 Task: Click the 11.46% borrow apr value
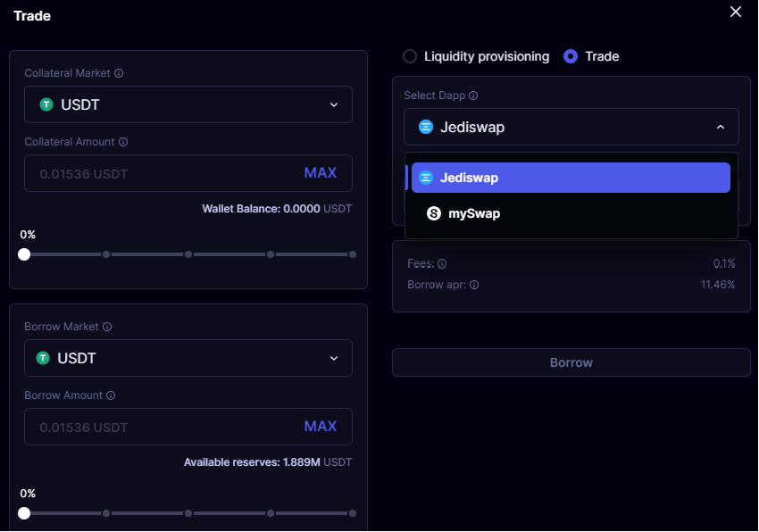[x=718, y=285]
